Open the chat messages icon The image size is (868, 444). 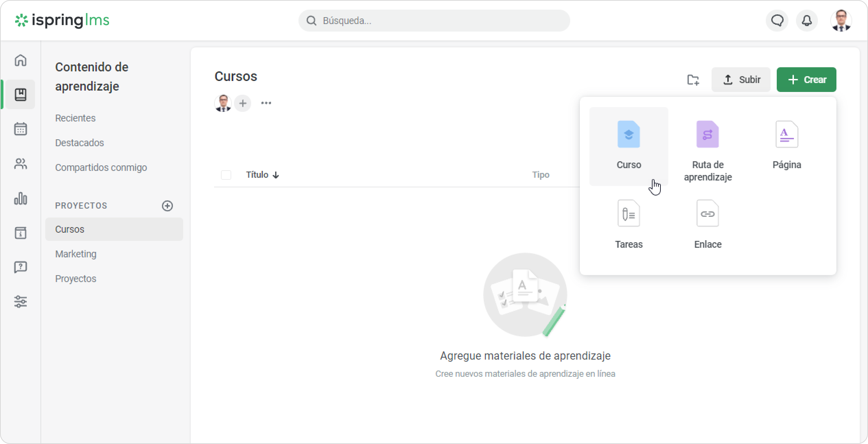(777, 21)
